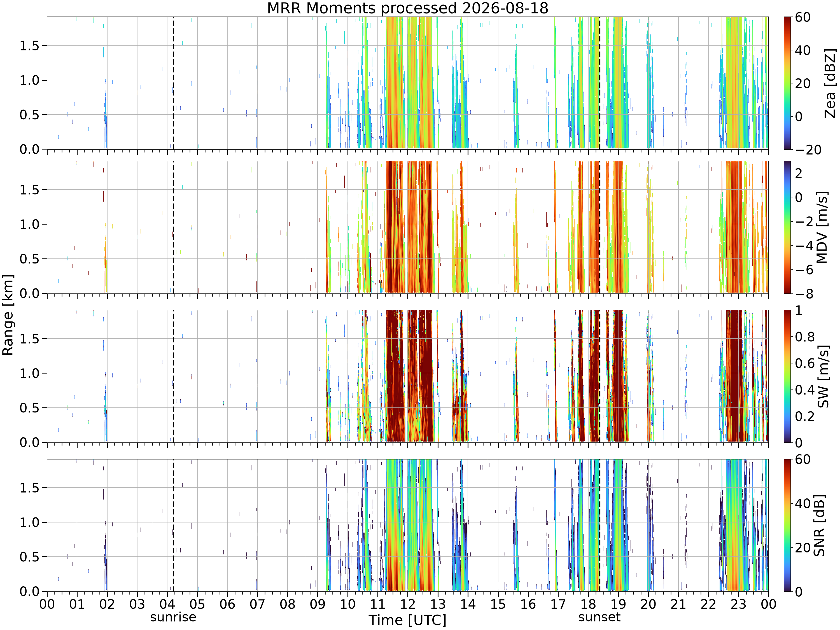Click the Time [UTC] axis label

(x=407, y=620)
